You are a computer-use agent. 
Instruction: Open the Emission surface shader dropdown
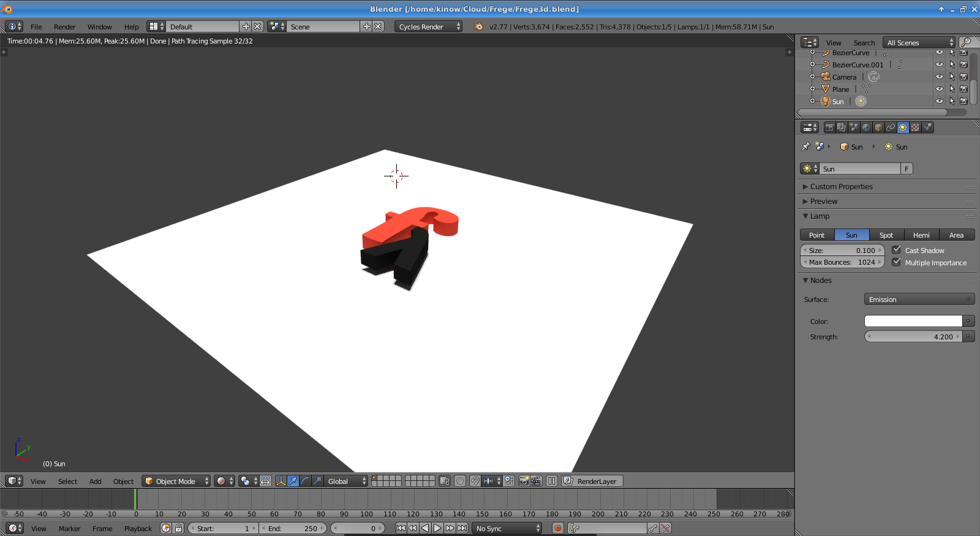[x=919, y=299]
